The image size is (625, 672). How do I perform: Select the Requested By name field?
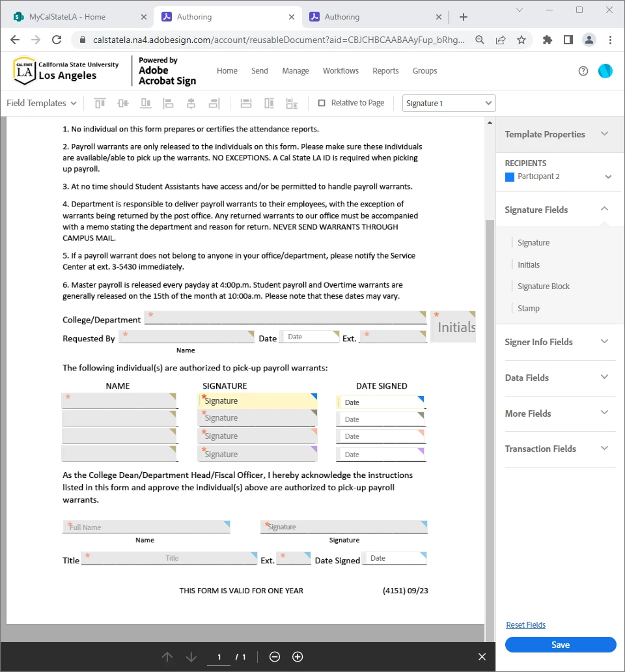pos(186,337)
